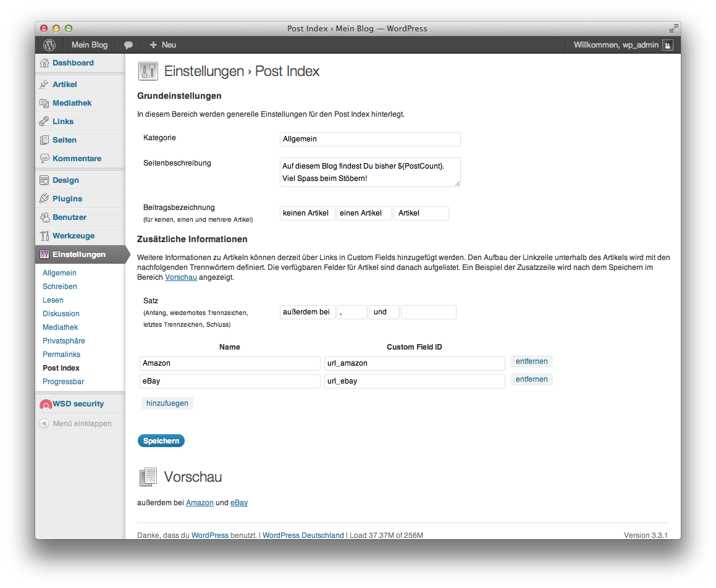Open Allgemein settings submenu

tap(59, 273)
